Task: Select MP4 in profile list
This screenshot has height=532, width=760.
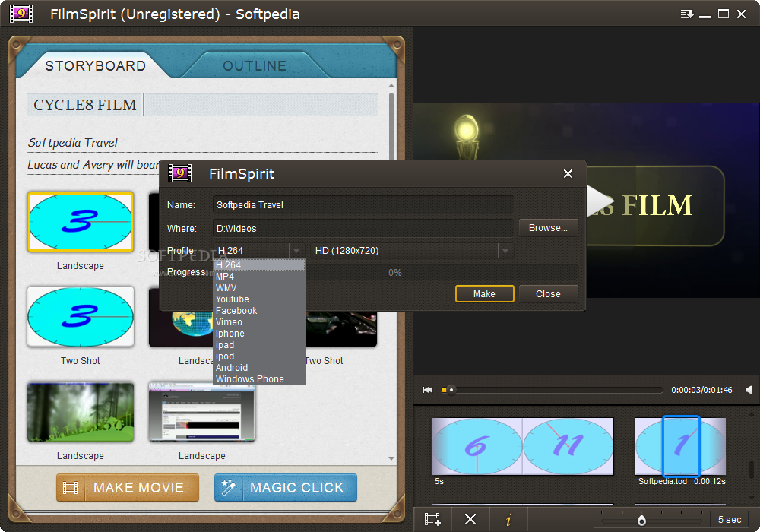Action: [259, 276]
